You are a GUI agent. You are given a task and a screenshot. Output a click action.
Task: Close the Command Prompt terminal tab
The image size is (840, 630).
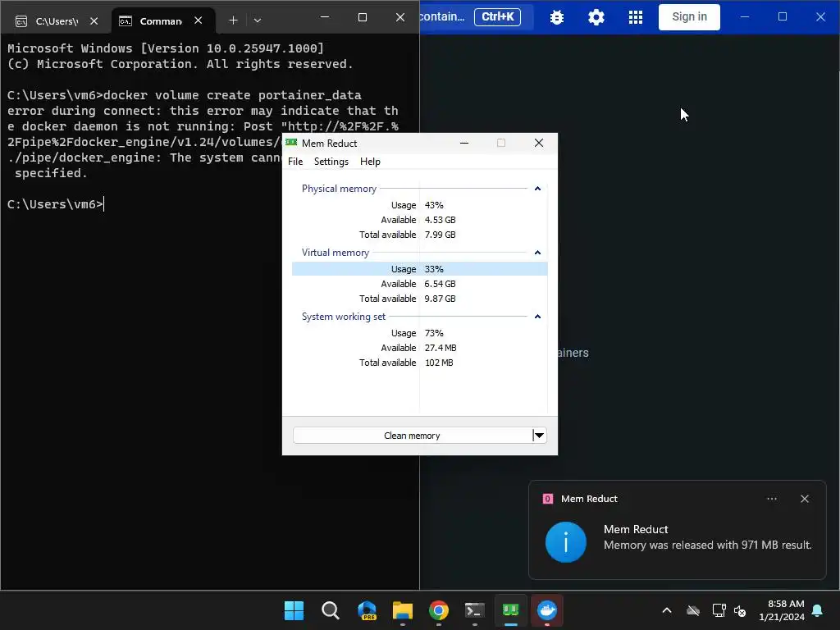[199, 21]
